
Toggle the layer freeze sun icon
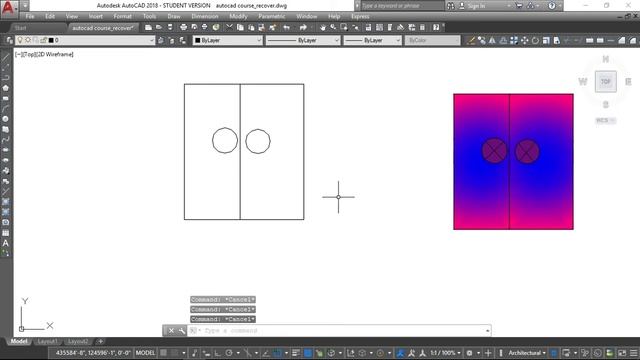pos(28,40)
